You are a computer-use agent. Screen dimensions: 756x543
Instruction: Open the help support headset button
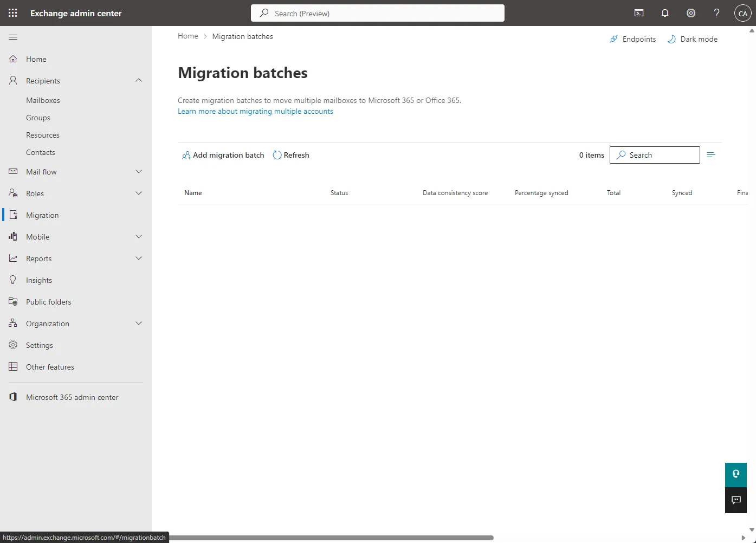(736, 474)
